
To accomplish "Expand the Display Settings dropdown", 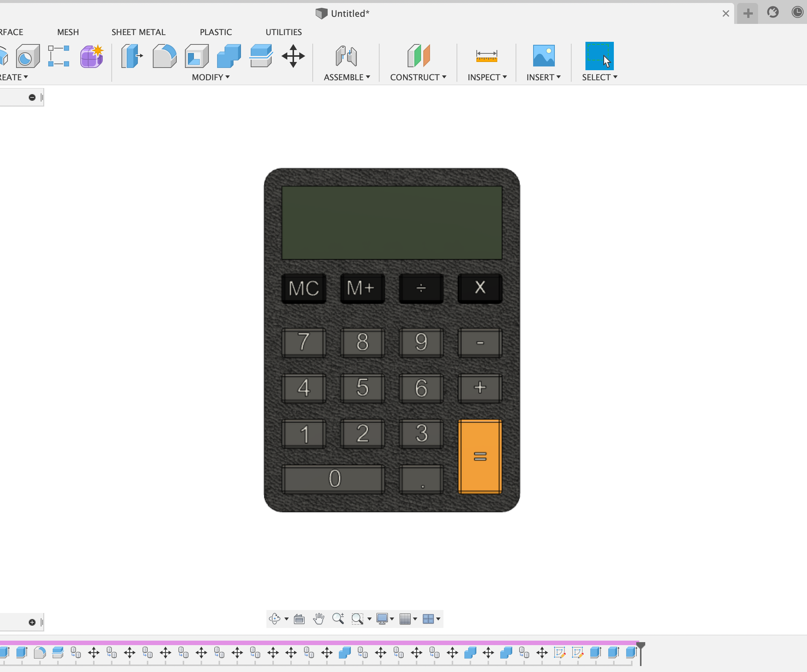I will (385, 619).
